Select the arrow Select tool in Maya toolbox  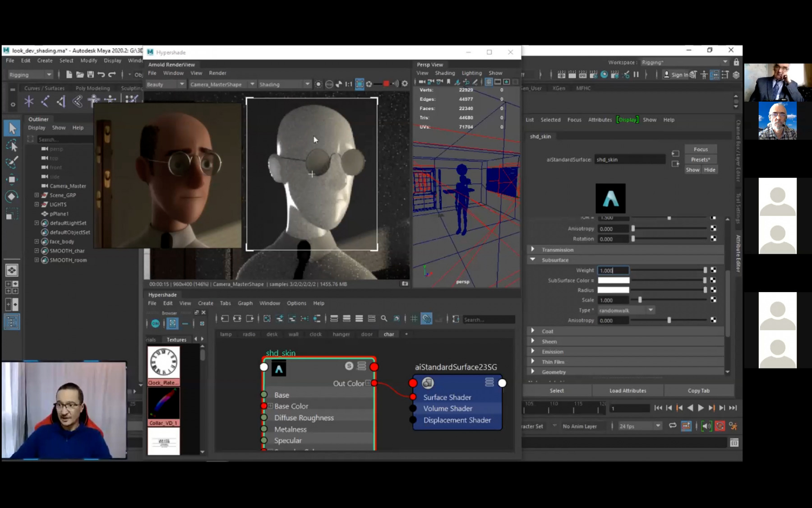tap(12, 128)
